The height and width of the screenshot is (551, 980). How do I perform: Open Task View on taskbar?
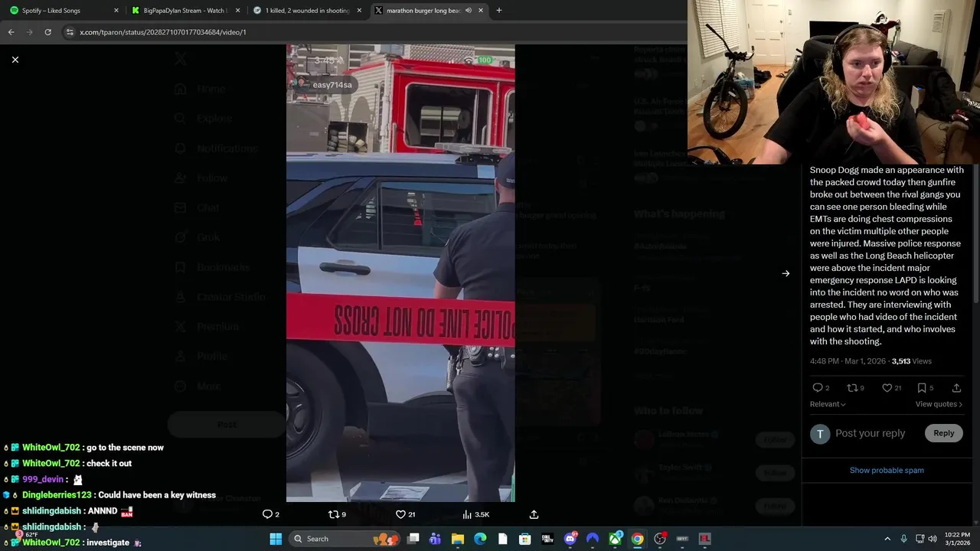(413, 539)
